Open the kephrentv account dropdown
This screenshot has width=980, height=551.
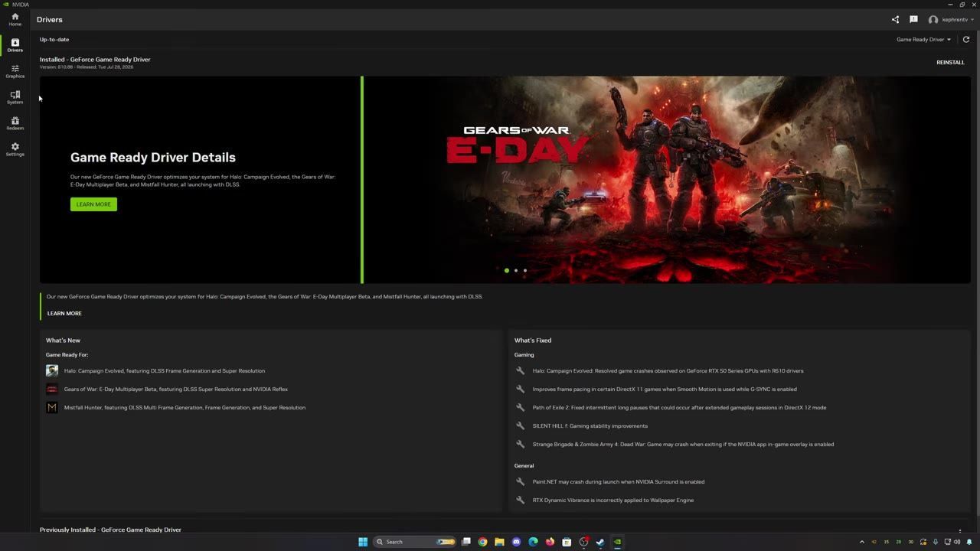pos(957,20)
